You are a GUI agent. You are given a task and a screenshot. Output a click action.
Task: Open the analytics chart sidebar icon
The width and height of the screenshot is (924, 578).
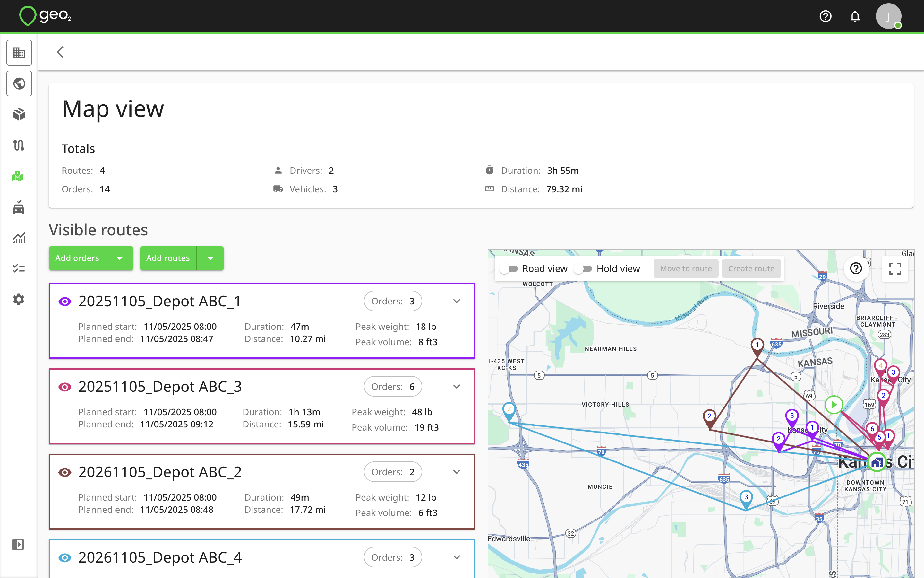(x=19, y=238)
